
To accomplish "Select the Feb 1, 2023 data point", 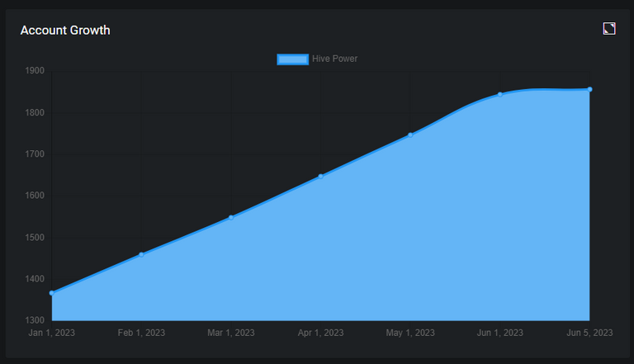I will tap(141, 254).
